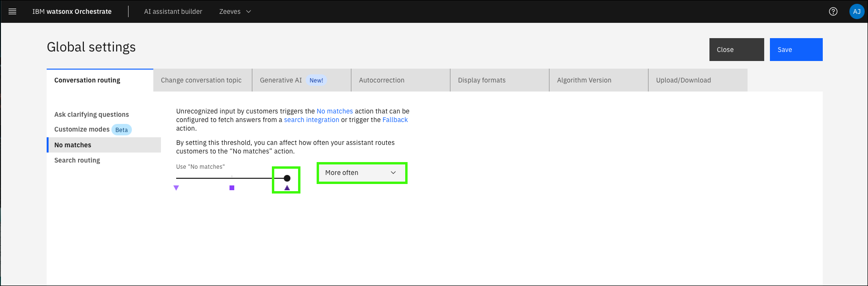Screen dimensions: 868x286
Task: Select Ask clarifying questions in sidebar
Action: click(91, 114)
